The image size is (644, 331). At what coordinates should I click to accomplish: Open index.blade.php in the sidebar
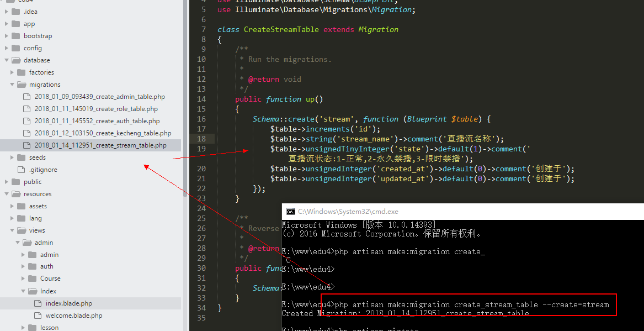coord(68,303)
